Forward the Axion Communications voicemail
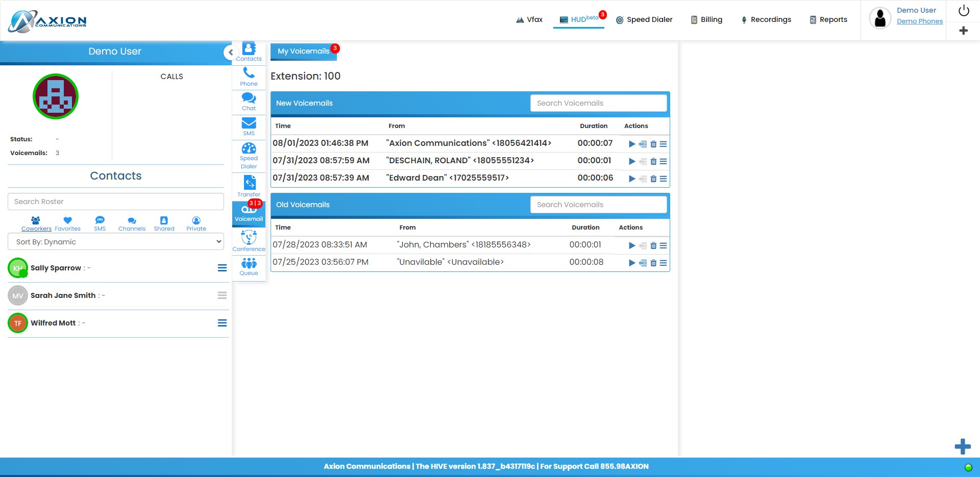 [x=643, y=144]
